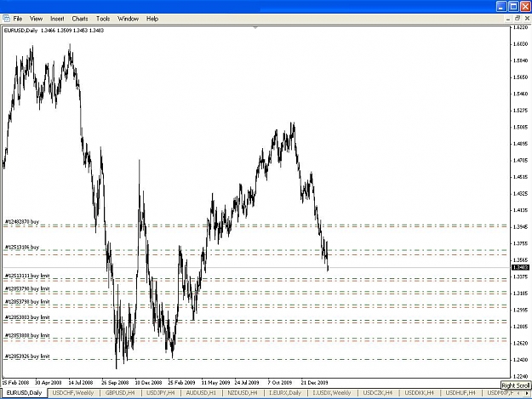The height and width of the screenshot is (399, 532).
Task: Click the #12853798 buy limit order label
Action: [27, 301]
